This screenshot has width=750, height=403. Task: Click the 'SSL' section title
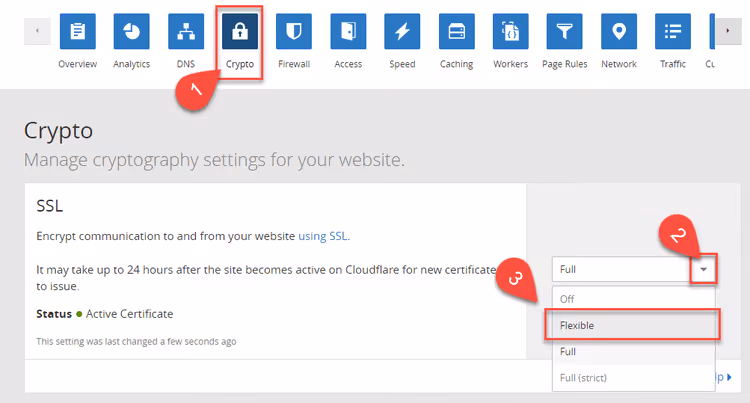click(x=50, y=206)
